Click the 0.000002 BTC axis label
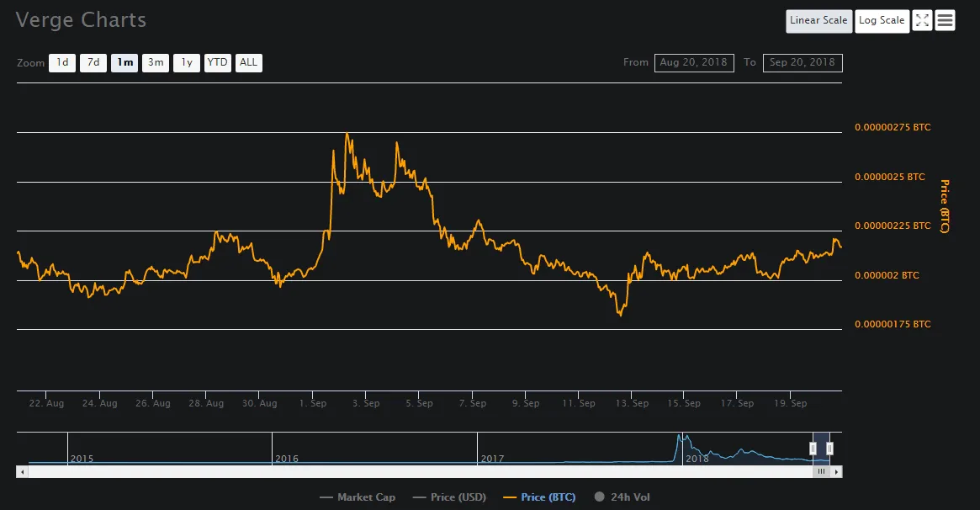The image size is (980, 510). 887,275
